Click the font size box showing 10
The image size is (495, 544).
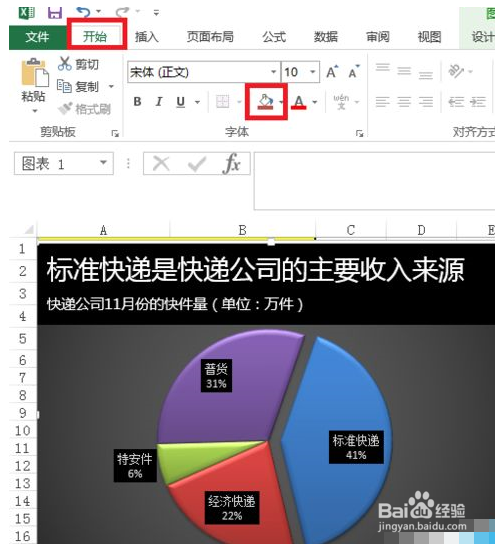[295, 72]
